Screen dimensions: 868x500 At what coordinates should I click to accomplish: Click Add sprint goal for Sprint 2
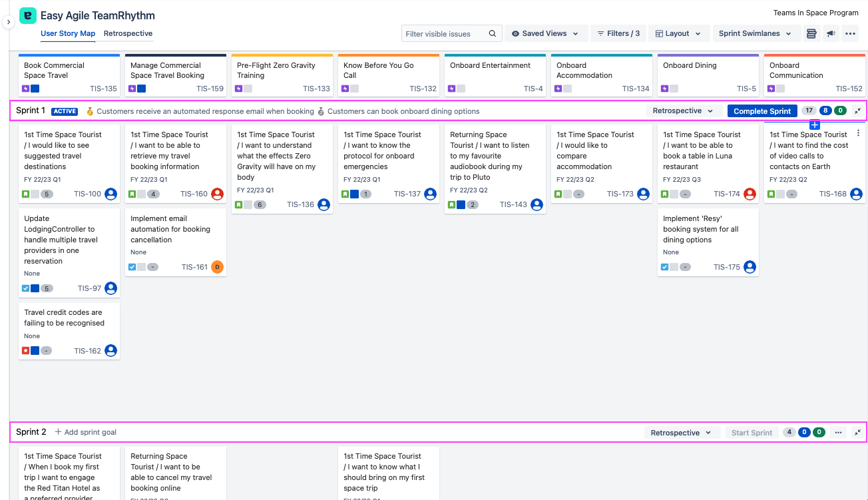click(86, 432)
